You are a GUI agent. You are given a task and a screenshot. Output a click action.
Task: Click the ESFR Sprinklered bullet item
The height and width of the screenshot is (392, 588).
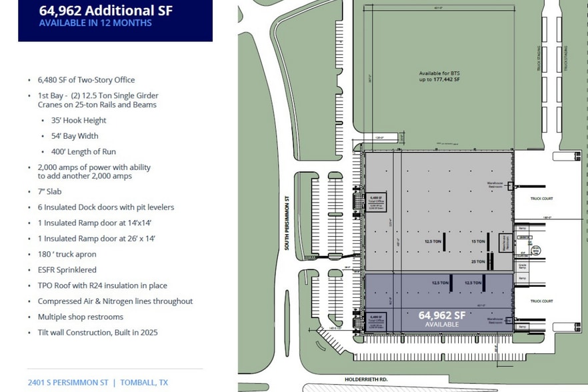(x=67, y=270)
